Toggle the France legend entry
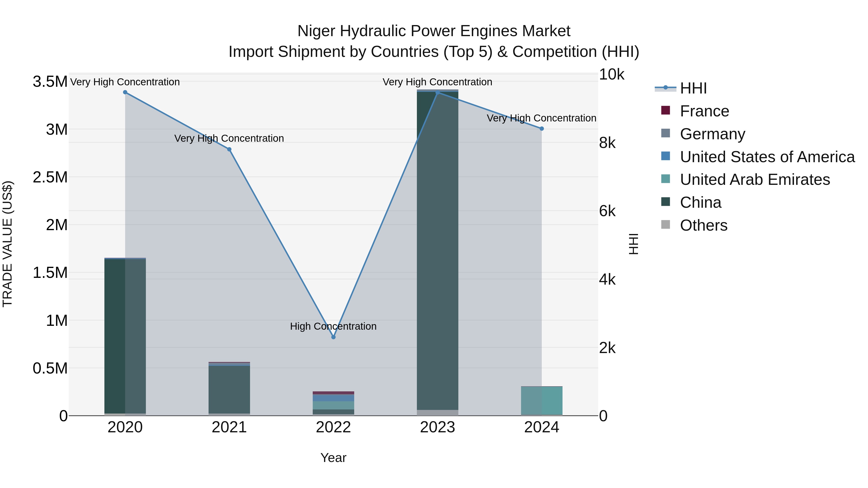The width and height of the screenshot is (868, 488). [695, 111]
